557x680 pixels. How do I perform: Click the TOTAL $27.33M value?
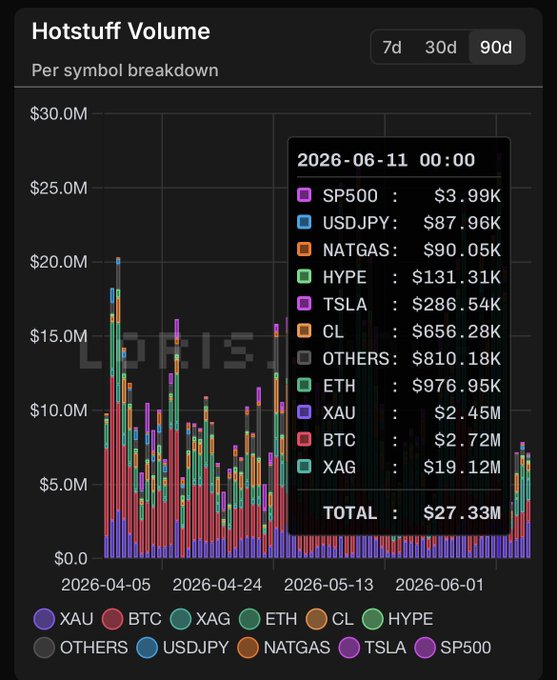462,513
